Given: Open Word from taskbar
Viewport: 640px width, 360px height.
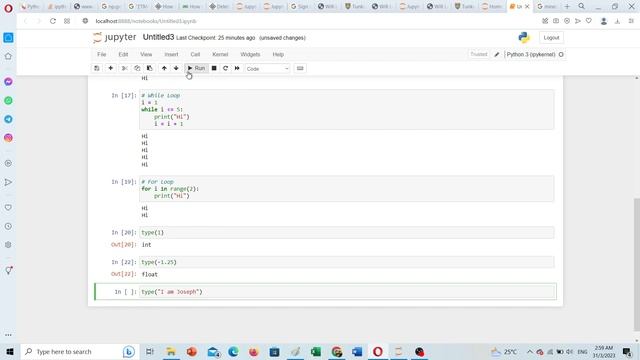Looking at the screenshot, I should coord(357,351).
